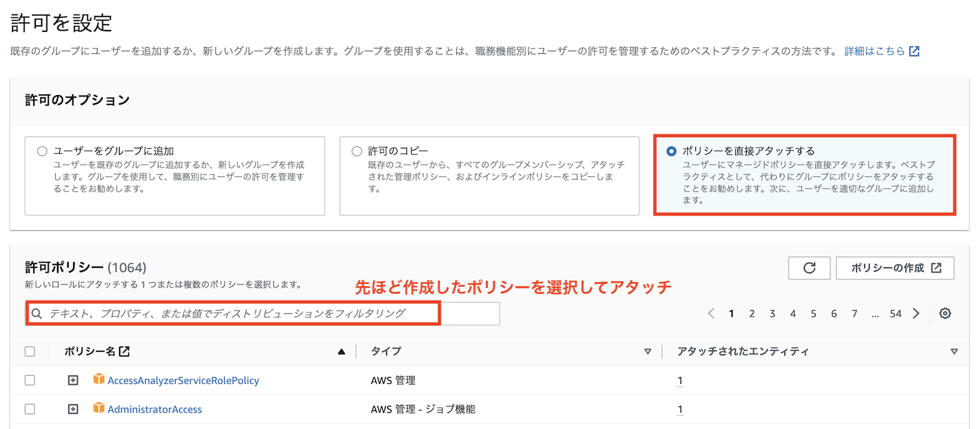The height and width of the screenshot is (429, 980).
Task: Click inside the policy filter search field
Action: coord(233,313)
